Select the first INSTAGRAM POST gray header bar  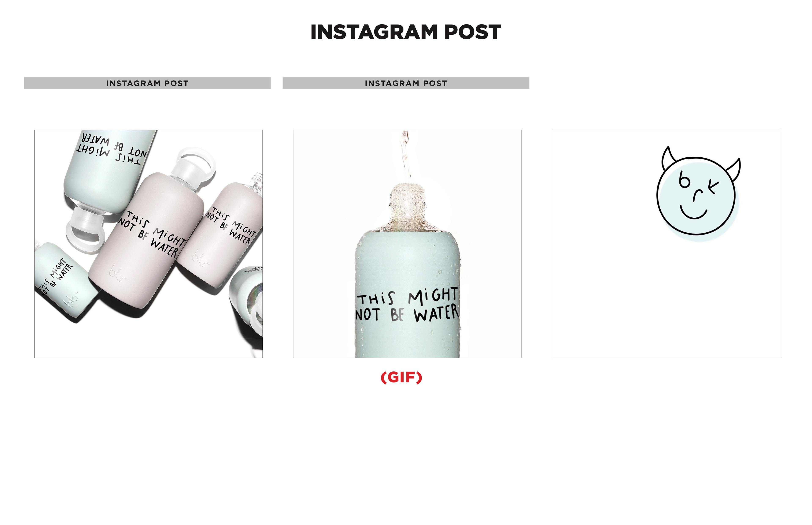(x=147, y=83)
